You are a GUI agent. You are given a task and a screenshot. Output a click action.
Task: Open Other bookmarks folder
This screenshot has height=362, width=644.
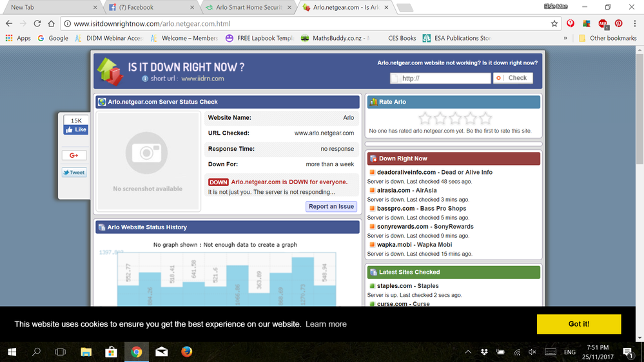607,38
